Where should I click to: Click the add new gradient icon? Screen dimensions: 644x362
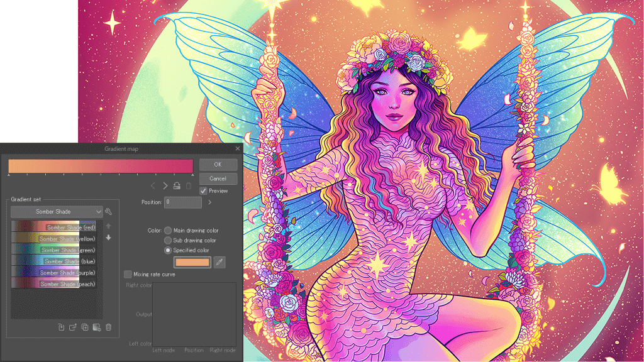[x=61, y=327]
